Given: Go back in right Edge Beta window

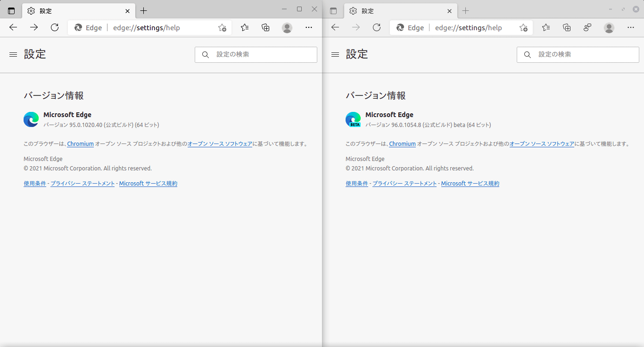Looking at the screenshot, I should [x=335, y=27].
